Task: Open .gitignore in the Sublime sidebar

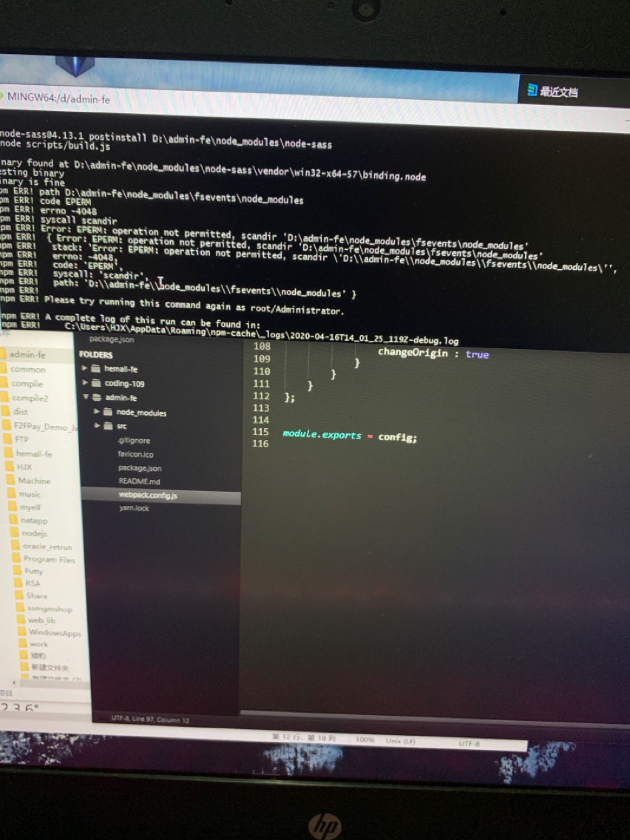Action: (134, 440)
